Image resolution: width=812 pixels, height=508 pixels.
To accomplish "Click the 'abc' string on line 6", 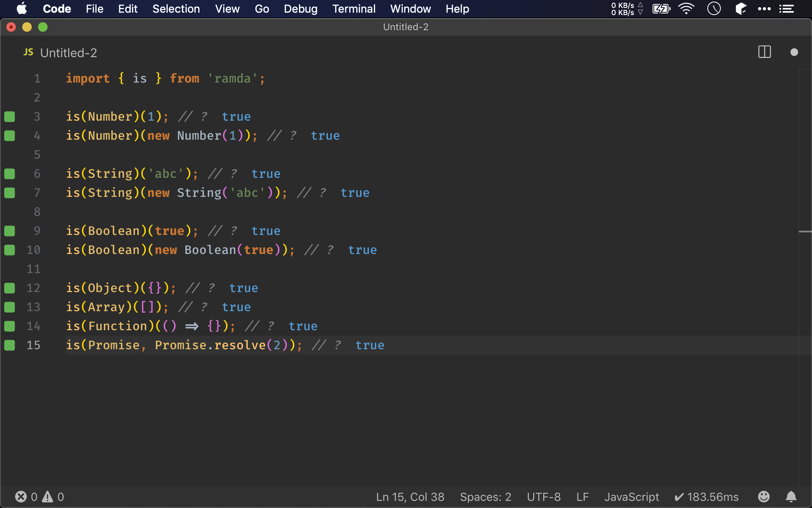I will [166, 174].
